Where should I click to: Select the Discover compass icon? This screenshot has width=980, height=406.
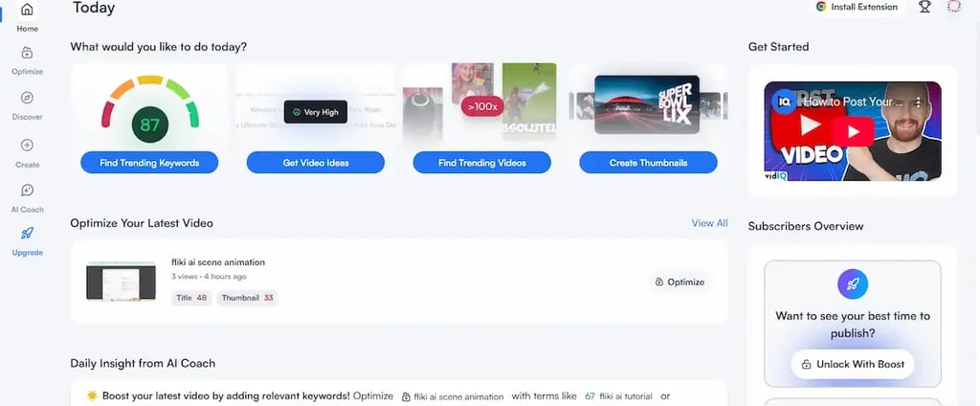coord(27,98)
